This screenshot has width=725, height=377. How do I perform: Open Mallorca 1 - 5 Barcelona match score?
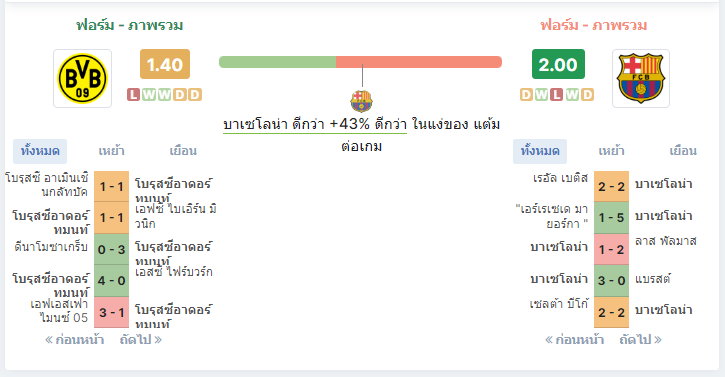coord(611,217)
